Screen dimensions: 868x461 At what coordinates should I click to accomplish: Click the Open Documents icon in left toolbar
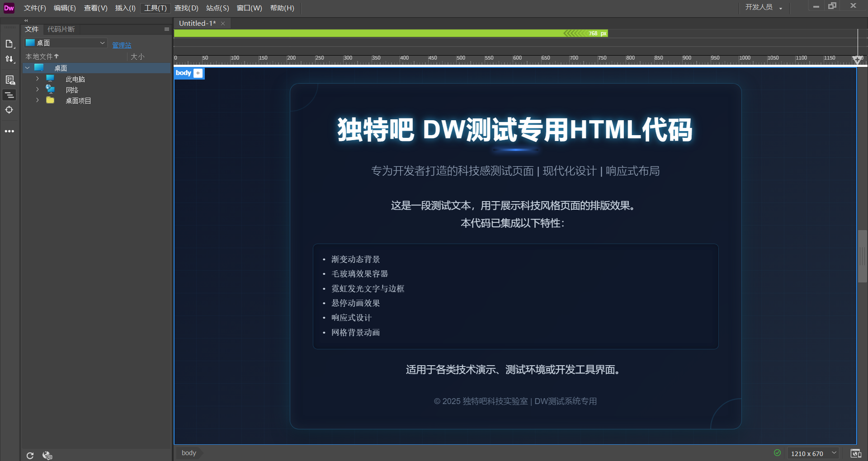pyautogui.click(x=9, y=44)
